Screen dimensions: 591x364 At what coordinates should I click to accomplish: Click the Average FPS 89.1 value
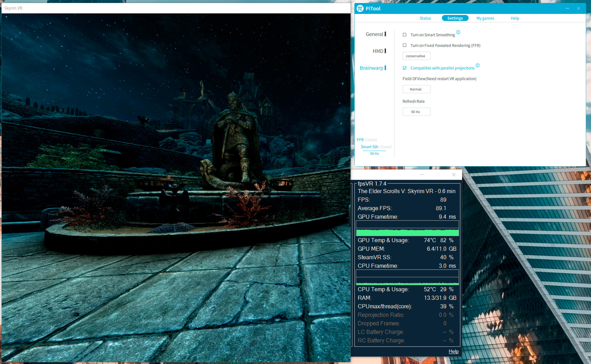441,208
